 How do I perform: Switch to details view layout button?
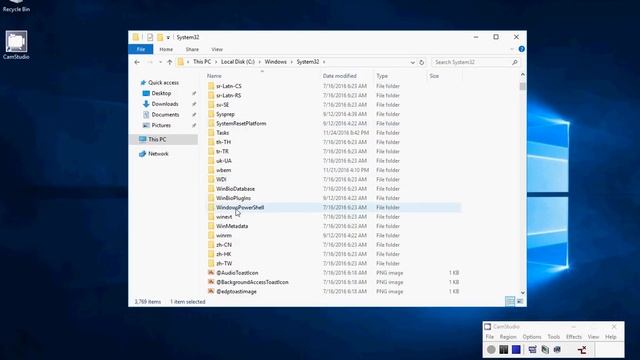point(510,301)
